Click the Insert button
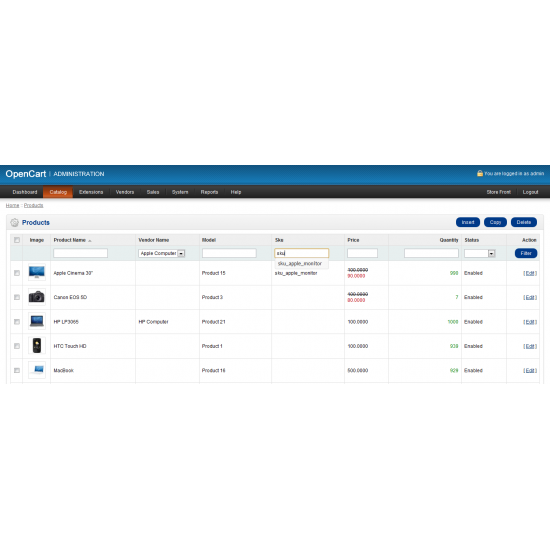The width and height of the screenshot is (550, 550). (x=468, y=222)
